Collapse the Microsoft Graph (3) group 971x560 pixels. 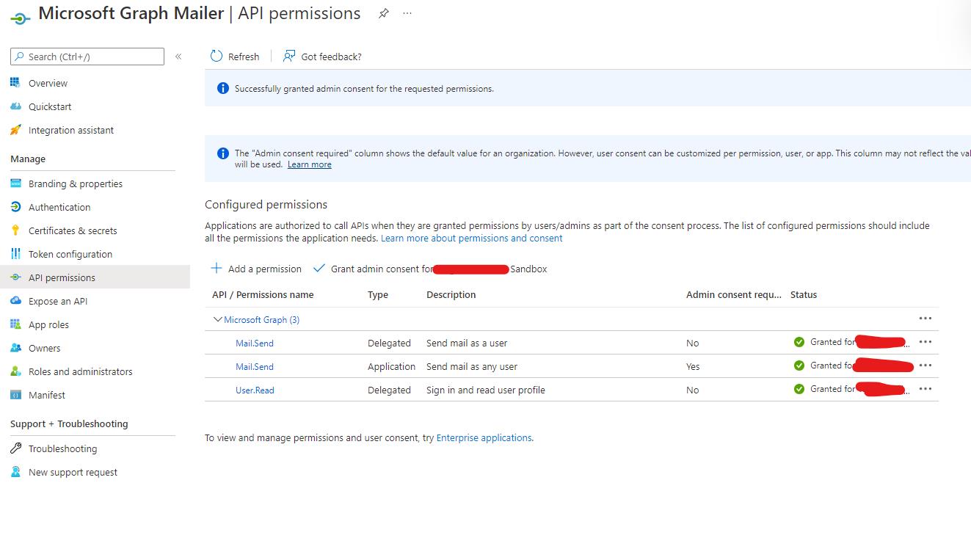(x=217, y=319)
